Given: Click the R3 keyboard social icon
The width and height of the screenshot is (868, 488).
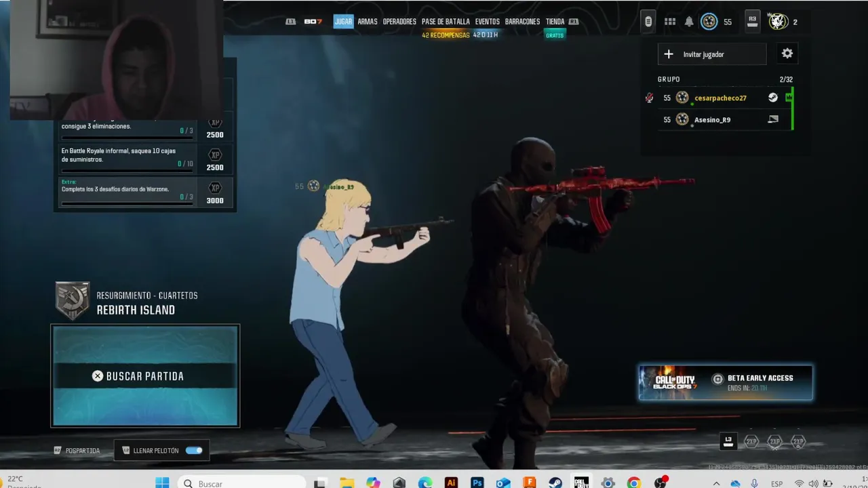Looking at the screenshot, I should point(752,21).
